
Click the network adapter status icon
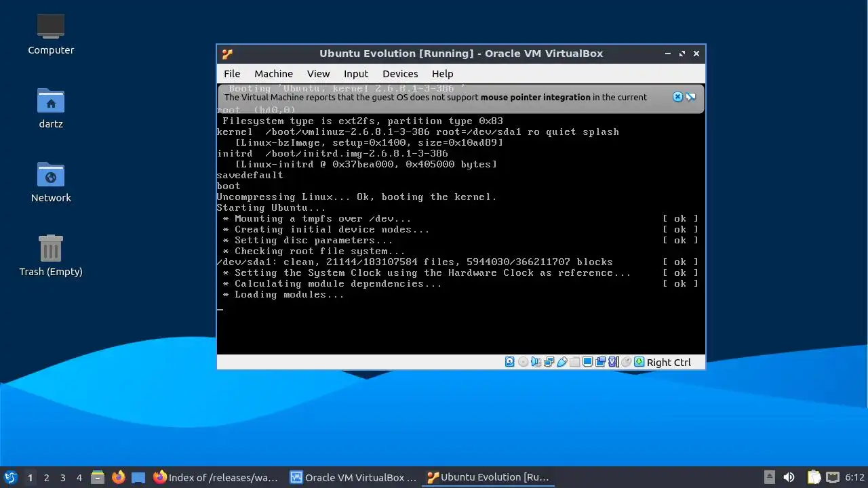tap(549, 362)
